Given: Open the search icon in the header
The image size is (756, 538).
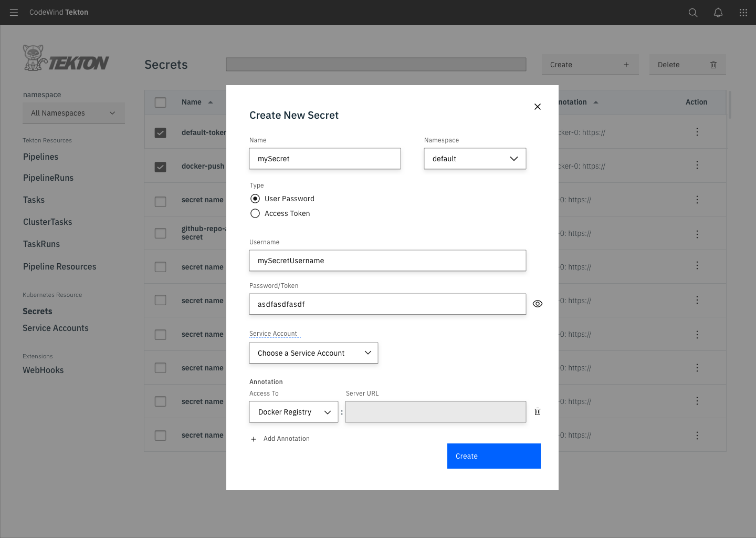Looking at the screenshot, I should click(692, 12).
